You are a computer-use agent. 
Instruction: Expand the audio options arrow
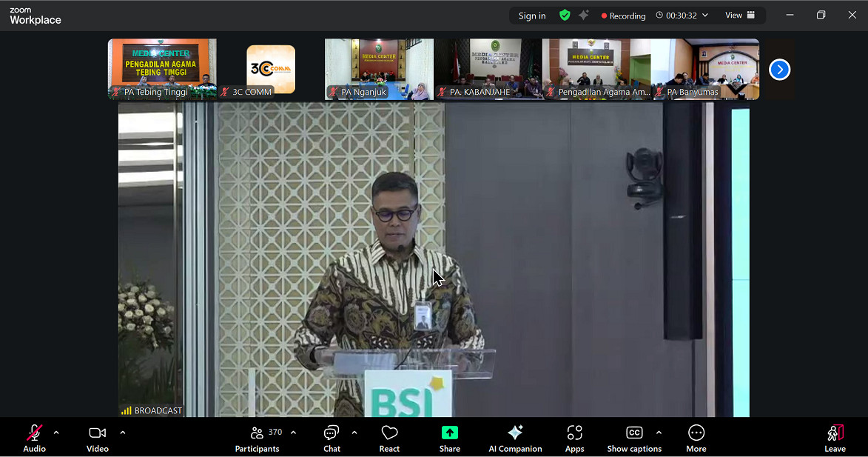[56, 433]
